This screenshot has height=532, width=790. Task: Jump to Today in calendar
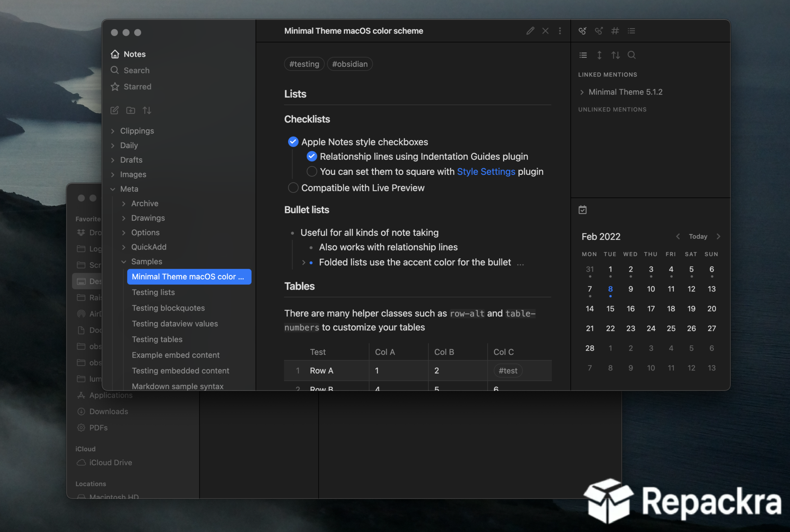698,236
